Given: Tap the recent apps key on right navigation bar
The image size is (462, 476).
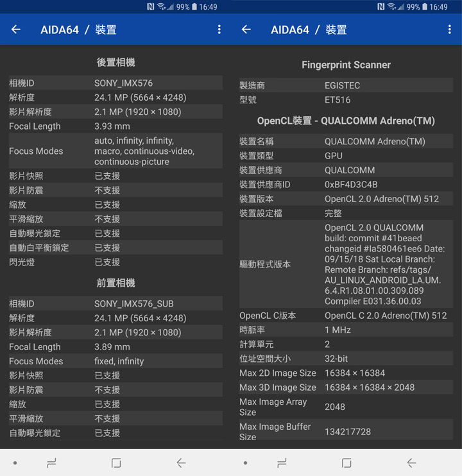Looking at the screenshot, I should point(282,463).
